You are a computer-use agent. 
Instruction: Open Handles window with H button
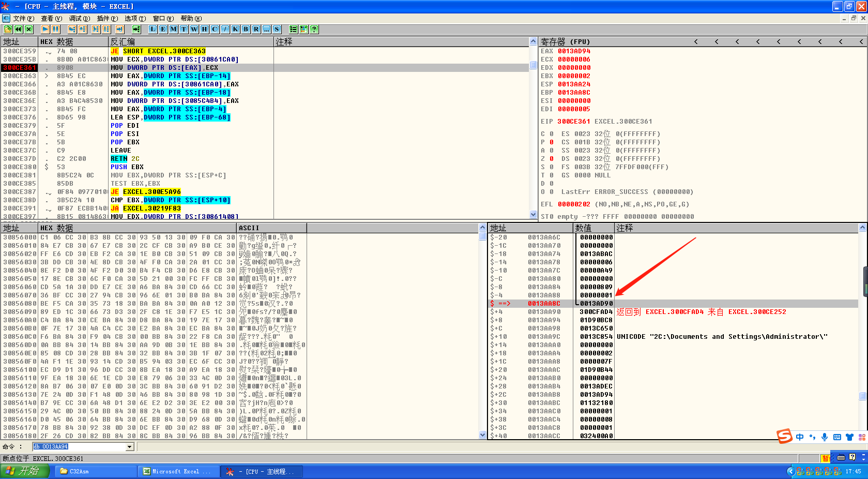coord(205,29)
